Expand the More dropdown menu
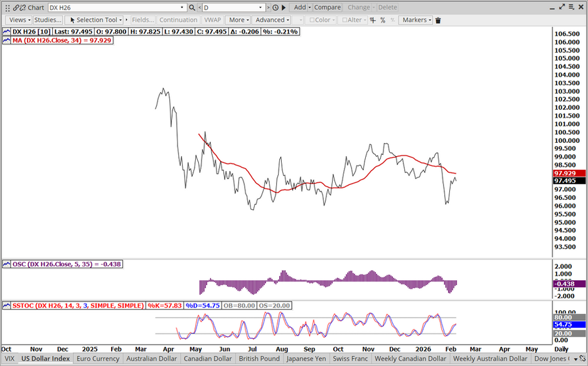Image resolution: width=588 pixels, height=366 pixels. point(239,20)
